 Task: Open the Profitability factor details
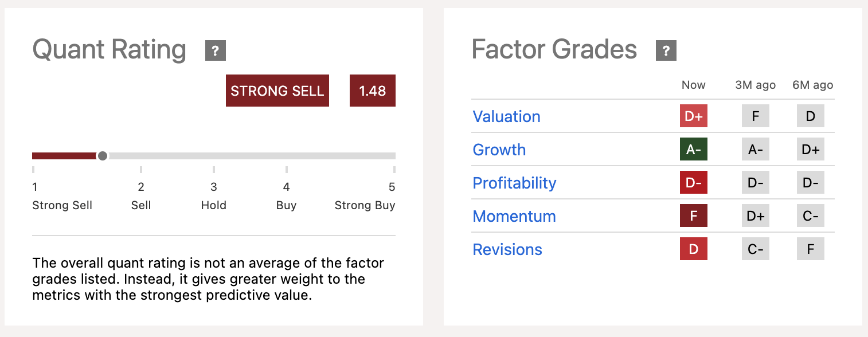pos(514,183)
